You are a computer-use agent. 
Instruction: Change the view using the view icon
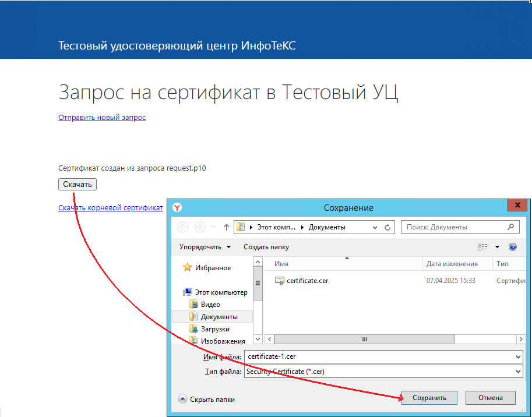tap(483, 247)
